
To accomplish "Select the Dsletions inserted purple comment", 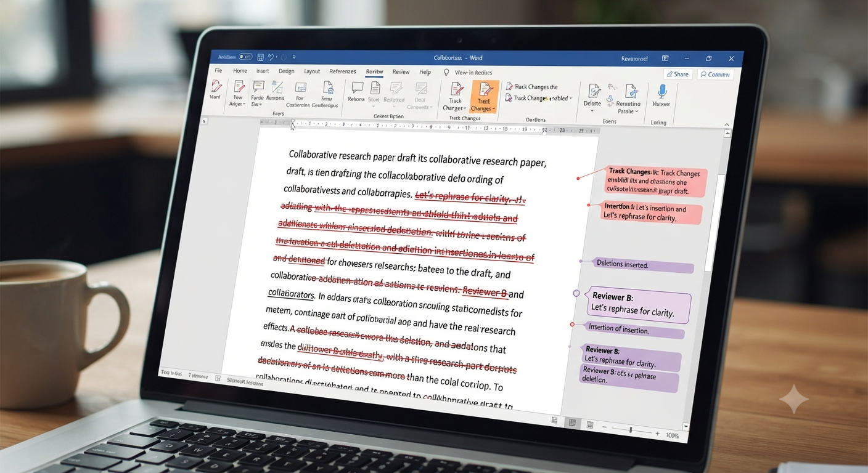I will click(642, 265).
